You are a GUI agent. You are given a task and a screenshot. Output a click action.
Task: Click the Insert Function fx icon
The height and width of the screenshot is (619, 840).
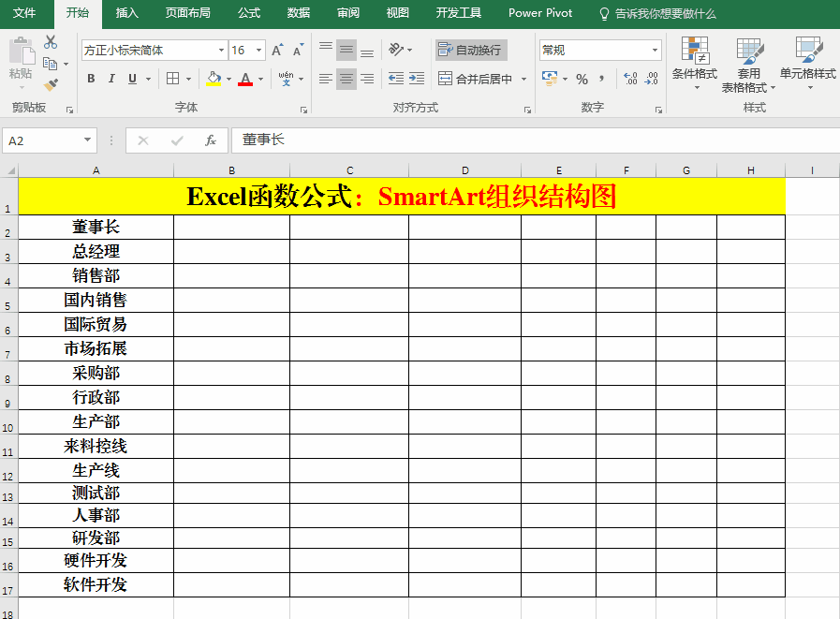point(211,140)
